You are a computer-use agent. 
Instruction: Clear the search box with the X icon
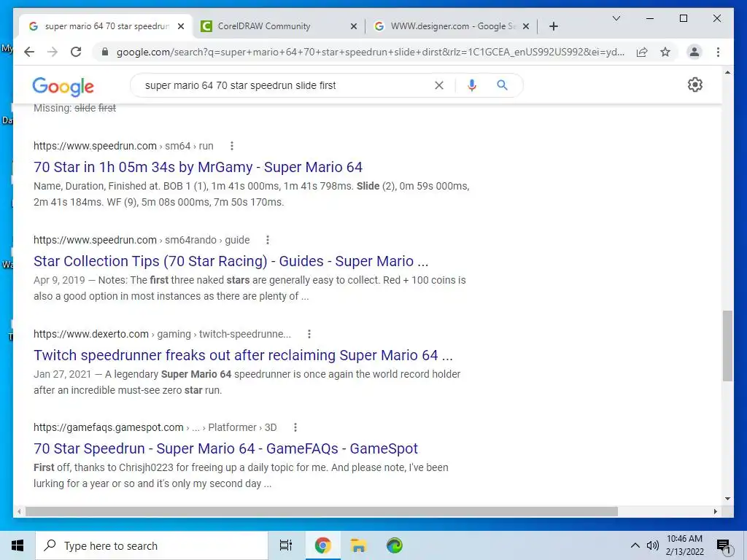tap(438, 85)
